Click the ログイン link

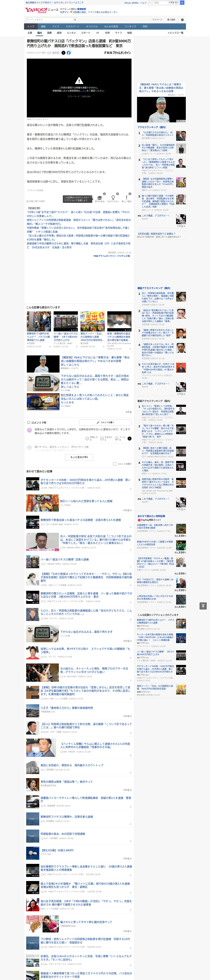(x=64, y=12)
